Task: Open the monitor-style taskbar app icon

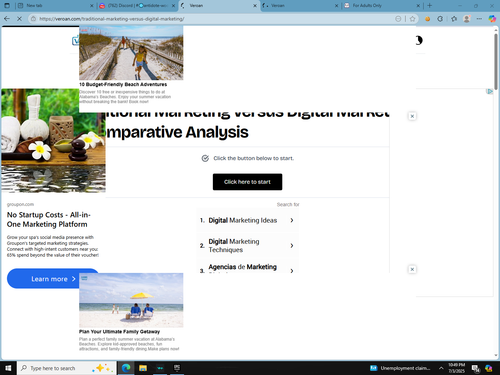Action: (x=177, y=368)
